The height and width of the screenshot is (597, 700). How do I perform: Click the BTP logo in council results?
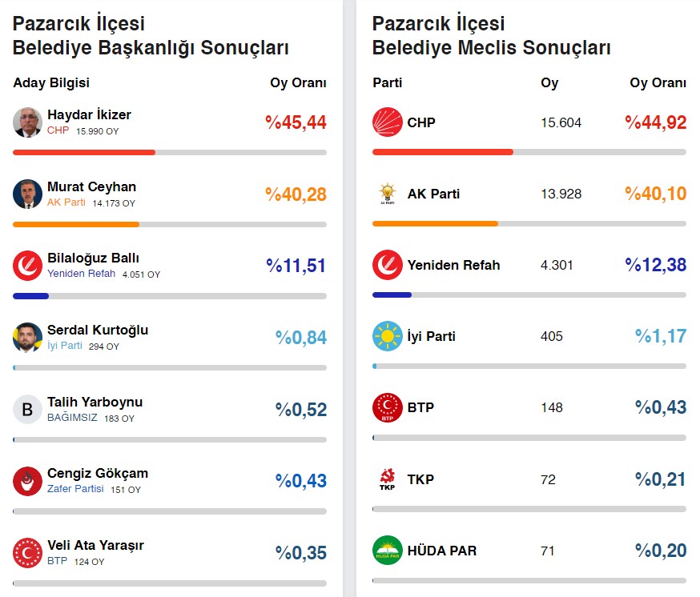(388, 407)
